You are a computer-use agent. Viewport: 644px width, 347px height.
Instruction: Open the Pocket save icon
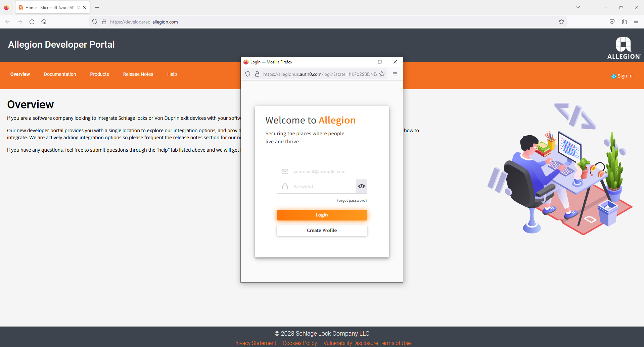[612, 22]
